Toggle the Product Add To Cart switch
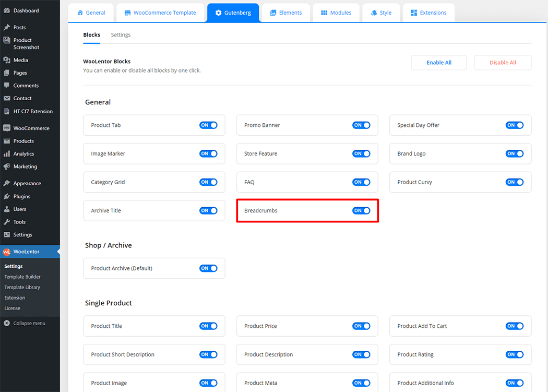548x392 pixels. pos(515,326)
